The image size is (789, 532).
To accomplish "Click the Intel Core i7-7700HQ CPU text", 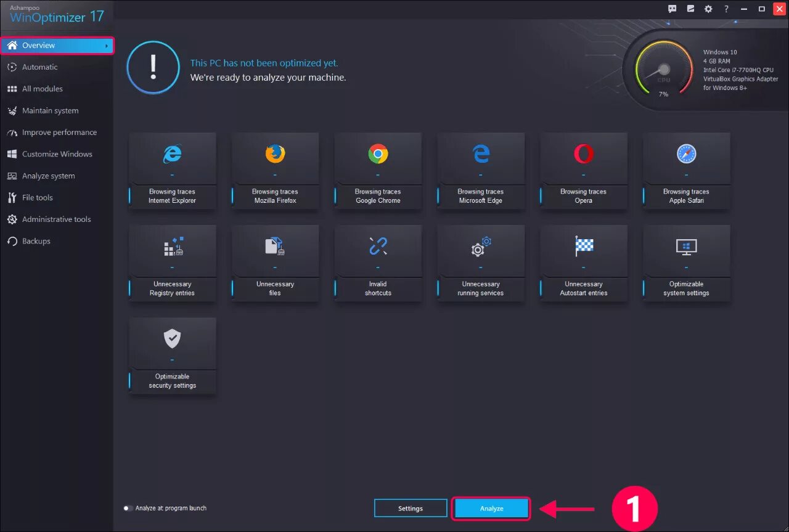I will 738,70.
